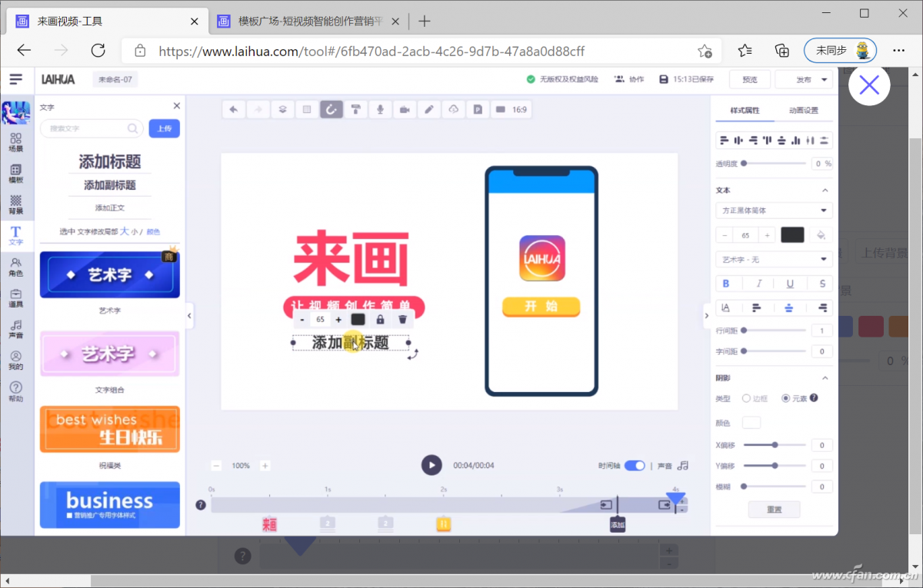Viewport: 923px width, 588px height.
Task: Click the blue 上传 upload button
Action: tap(164, 128)
